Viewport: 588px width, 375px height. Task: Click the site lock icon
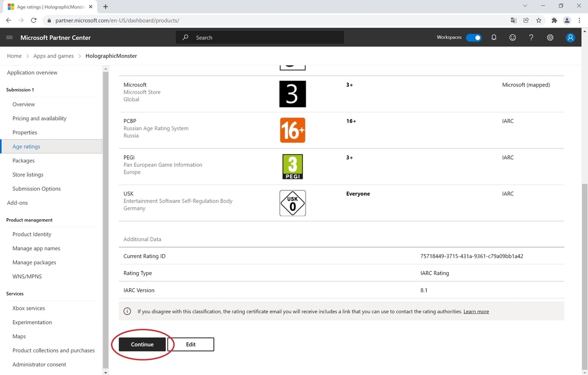coord(49,21)
